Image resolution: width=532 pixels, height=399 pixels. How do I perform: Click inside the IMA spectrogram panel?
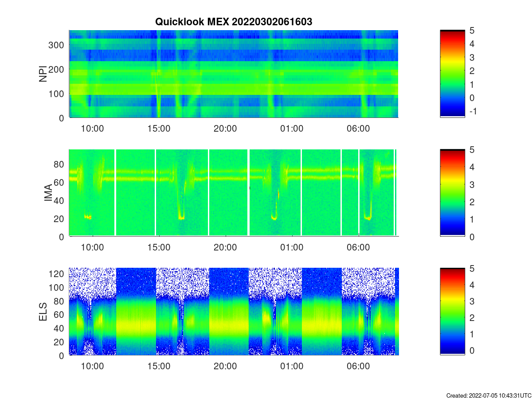pyautogui.click(x=234, y=193)
